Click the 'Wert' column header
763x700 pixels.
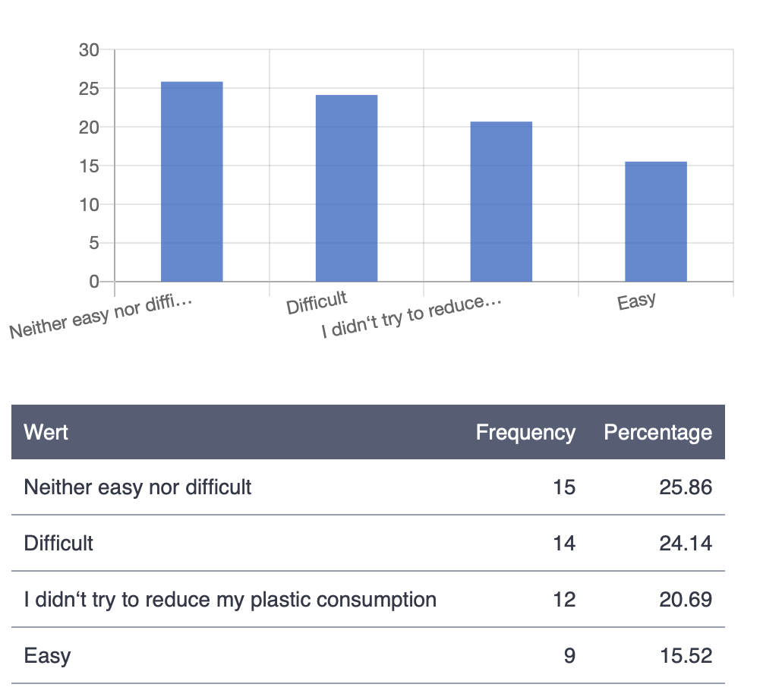(x=46, y=433)
